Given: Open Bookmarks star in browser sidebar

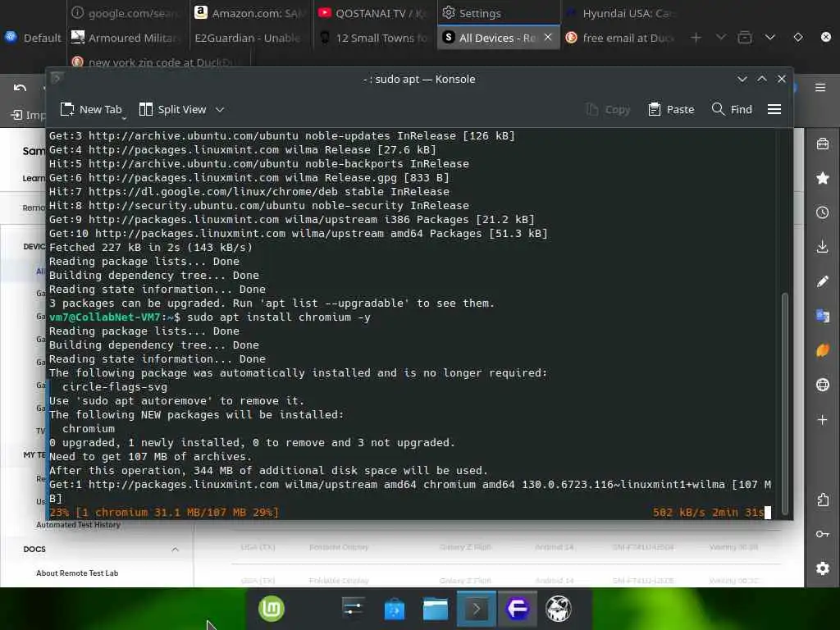Looking at the screenshot, I should 823,178.
